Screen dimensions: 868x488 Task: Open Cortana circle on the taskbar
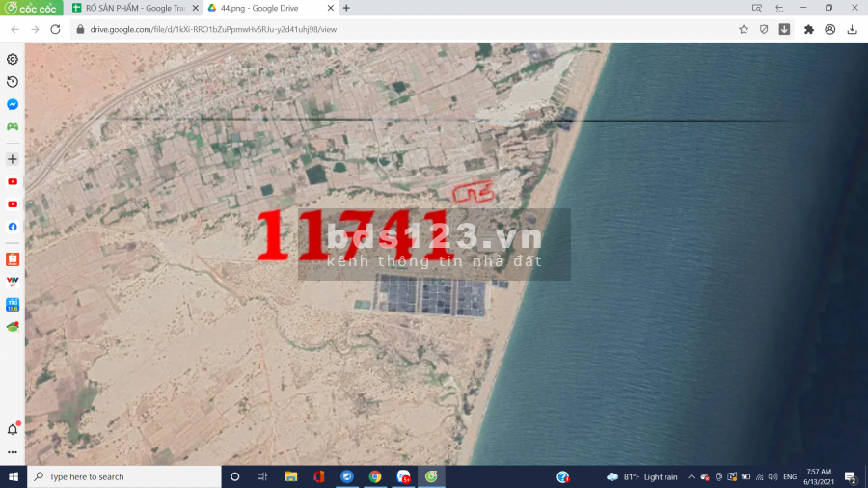pos(234,476)
